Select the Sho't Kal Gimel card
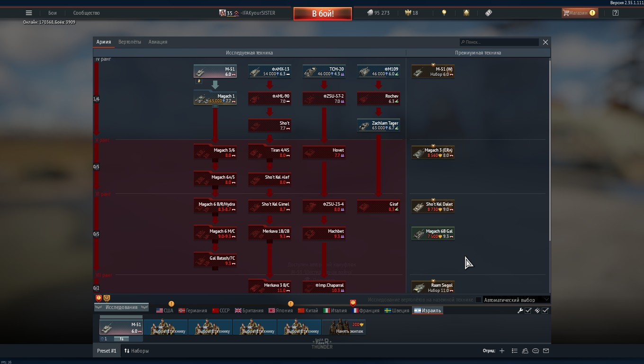The height and width of the screenshot is (364, 644). pos(269,207)
